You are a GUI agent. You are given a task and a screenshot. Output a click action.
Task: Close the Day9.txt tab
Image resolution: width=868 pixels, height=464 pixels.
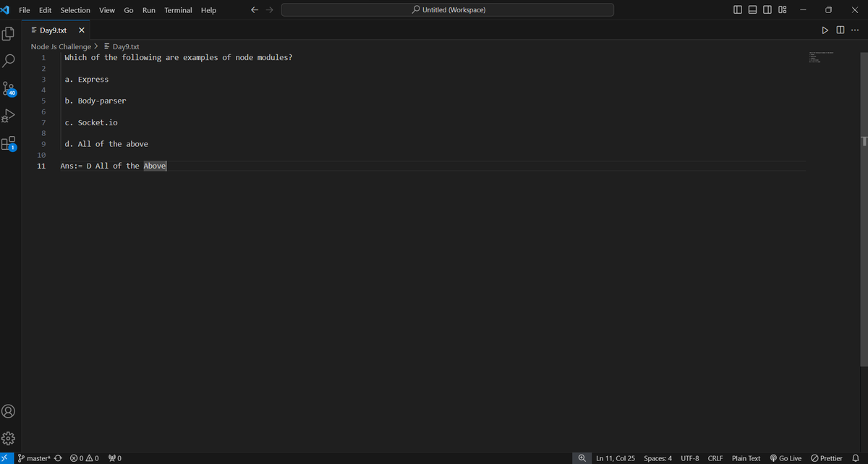81,30
